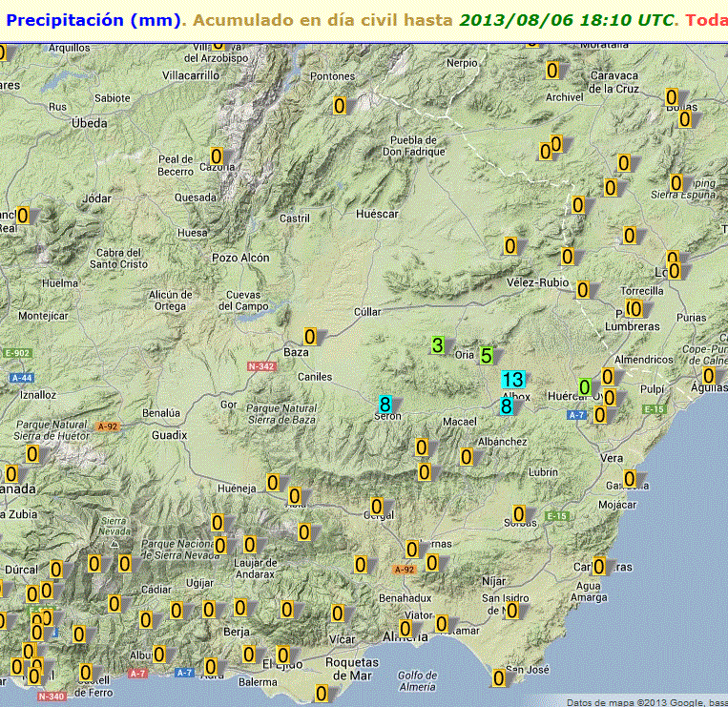Open the 0 mm marker left of San José
Screen dimensions: 728x707
(499, 678)
